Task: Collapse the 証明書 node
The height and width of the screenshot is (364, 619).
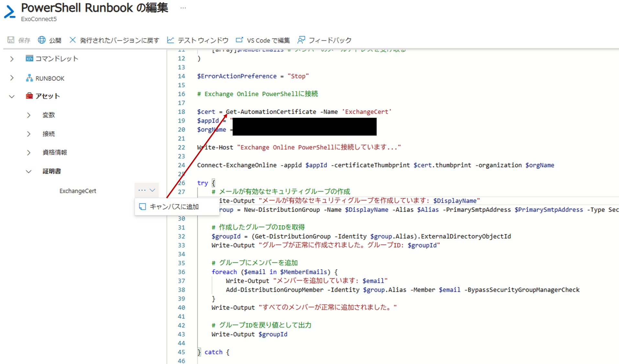Action: point(29,171)
